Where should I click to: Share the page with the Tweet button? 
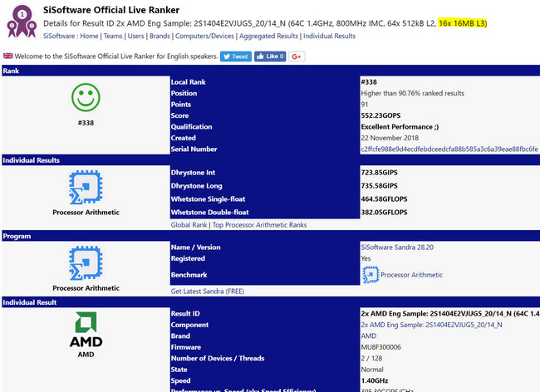[235, 56]
